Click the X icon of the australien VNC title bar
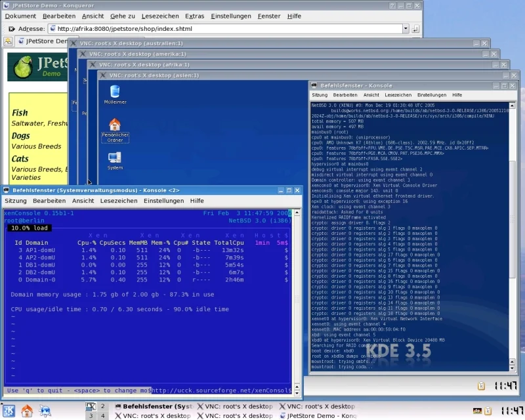The height and width of the screenshot is (420, 525). click(73, 43)
